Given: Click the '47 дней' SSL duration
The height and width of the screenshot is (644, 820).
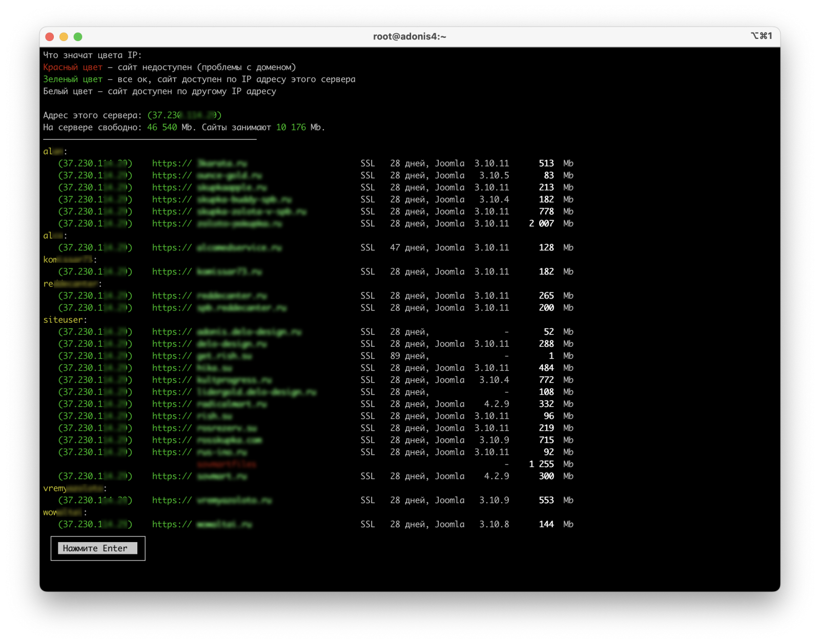Looking at the screenshot, I should [407, 247].
